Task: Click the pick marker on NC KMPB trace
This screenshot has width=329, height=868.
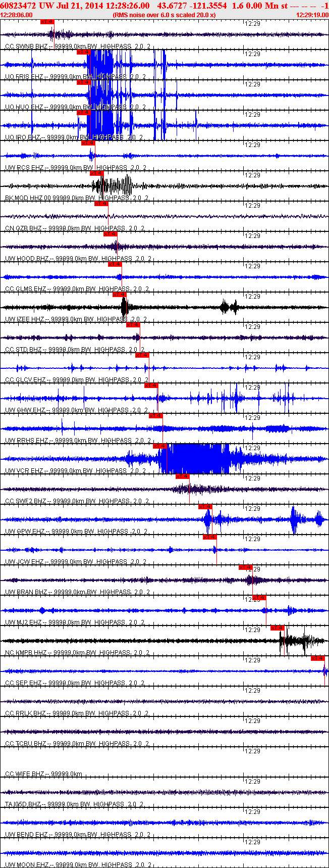Action: point(278,628)
